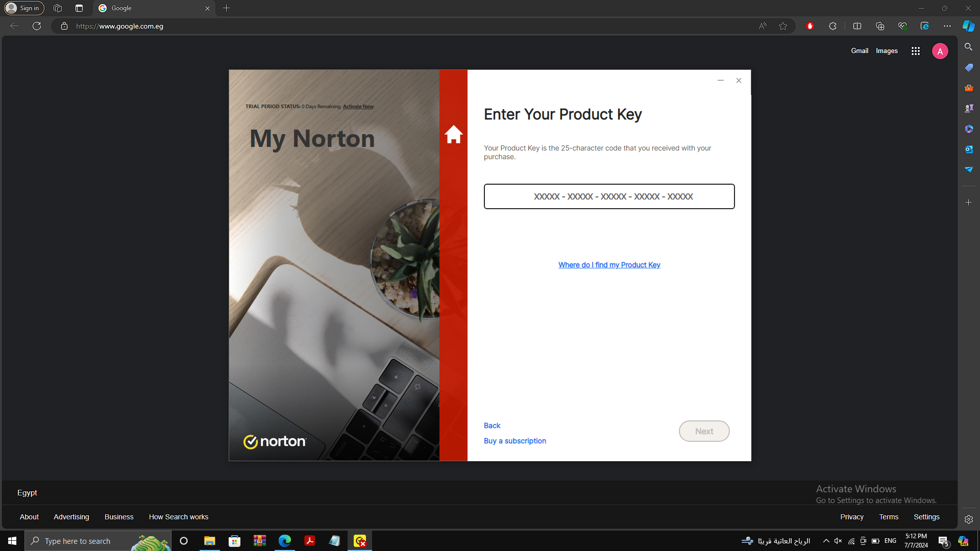Toggle Split screen in Edge
This screenshot has height=551, width=980.
tap(857, 26)
